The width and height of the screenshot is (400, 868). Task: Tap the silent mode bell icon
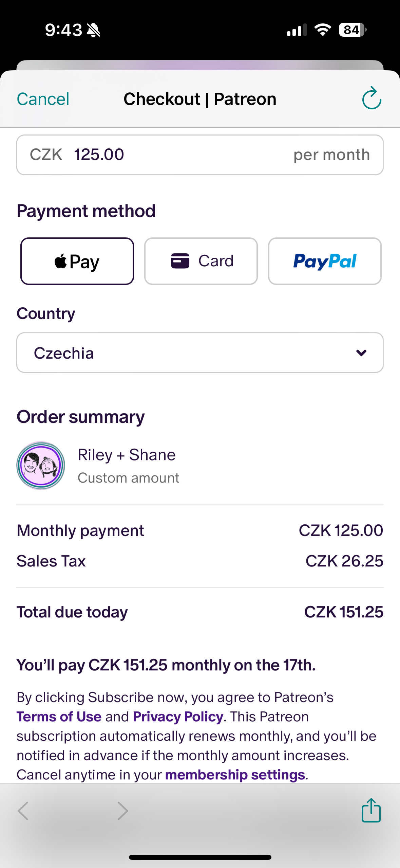(93, 30)
